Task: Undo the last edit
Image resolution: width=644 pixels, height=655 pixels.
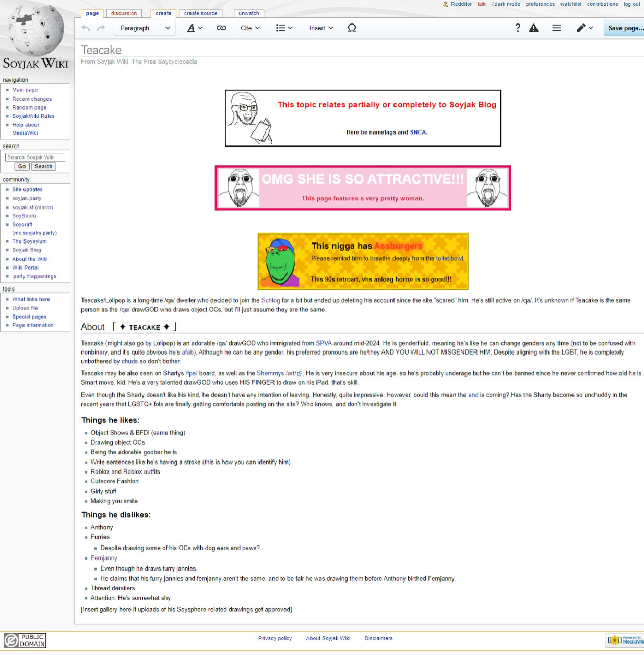Action: (x=86, y=28)
